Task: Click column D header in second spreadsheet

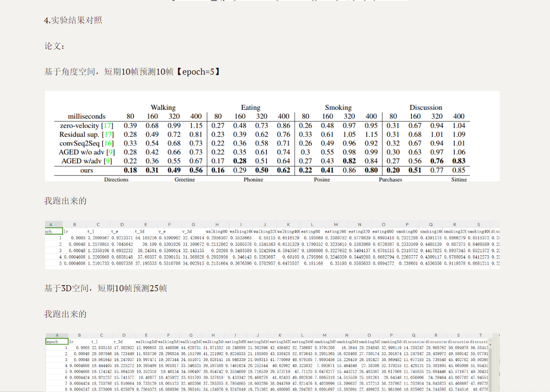Action: (x=124, y=335)
